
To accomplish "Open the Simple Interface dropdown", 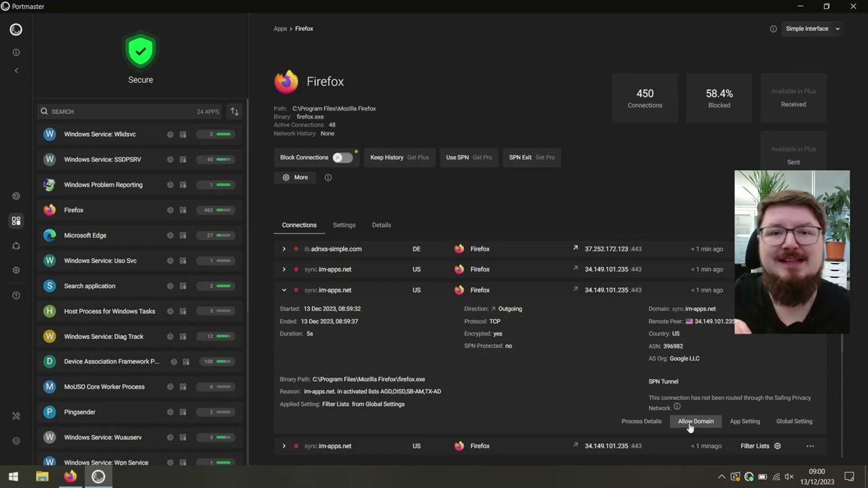I will [x=812, y=29].
